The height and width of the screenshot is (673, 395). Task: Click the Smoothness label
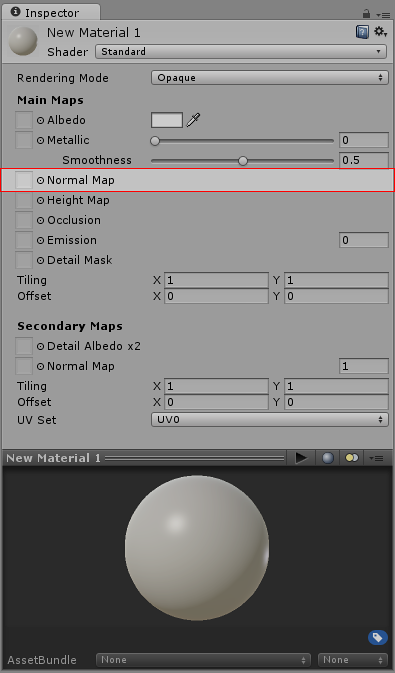point(97,160)
